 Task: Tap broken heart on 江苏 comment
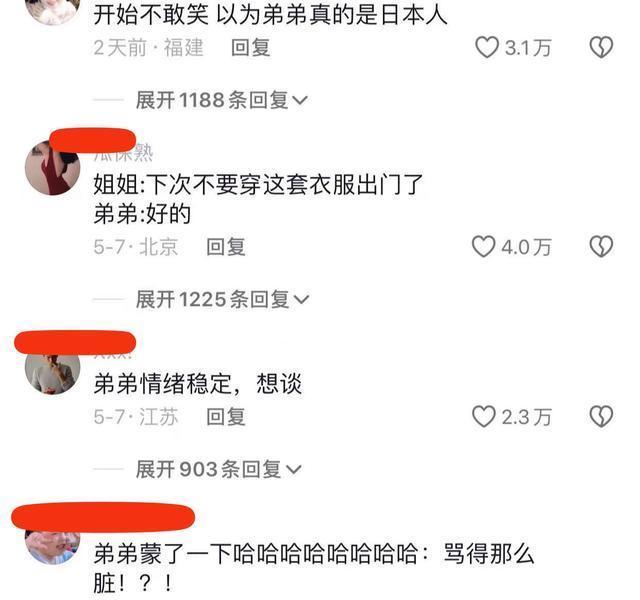pyautogui.click(x=601, y=417)
